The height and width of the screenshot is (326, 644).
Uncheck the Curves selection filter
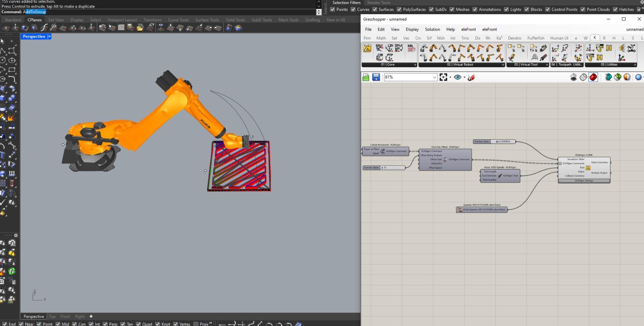pyautogui.click(x=353, y=9)
